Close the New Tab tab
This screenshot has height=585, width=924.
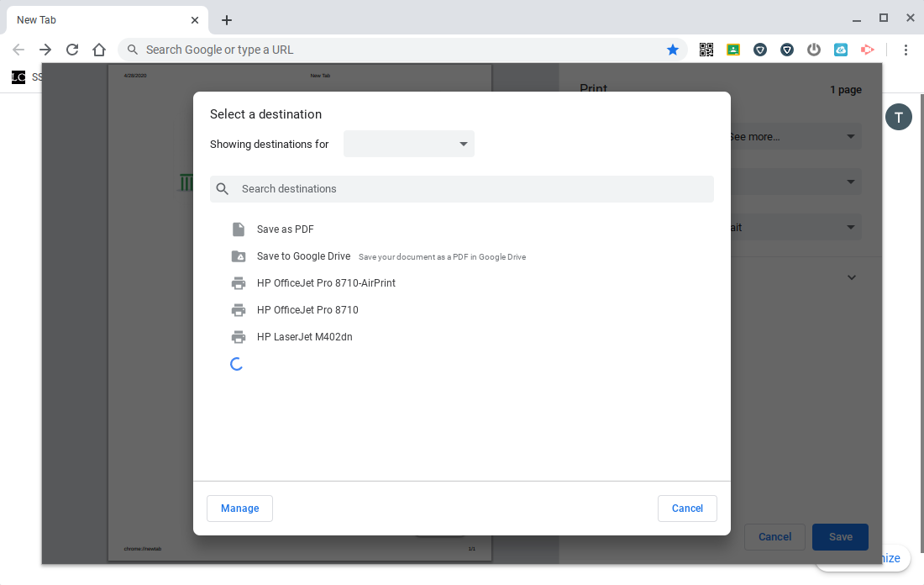coord(195,20)
